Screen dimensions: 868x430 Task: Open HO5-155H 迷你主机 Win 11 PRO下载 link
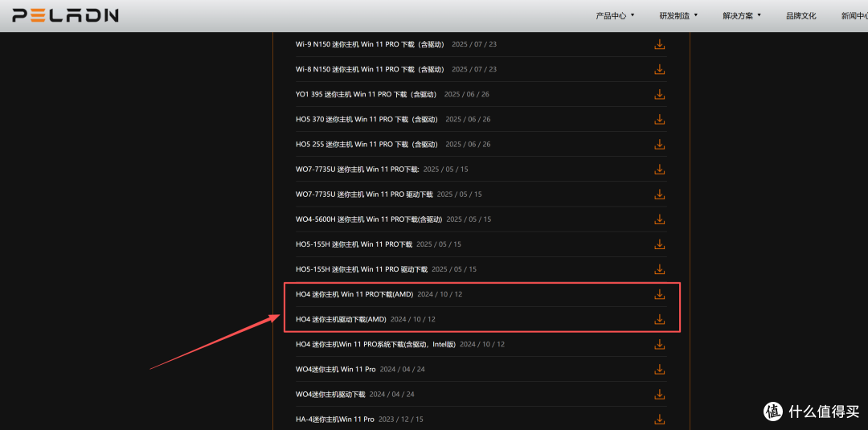pyautogui.click(x=354, y=244)
